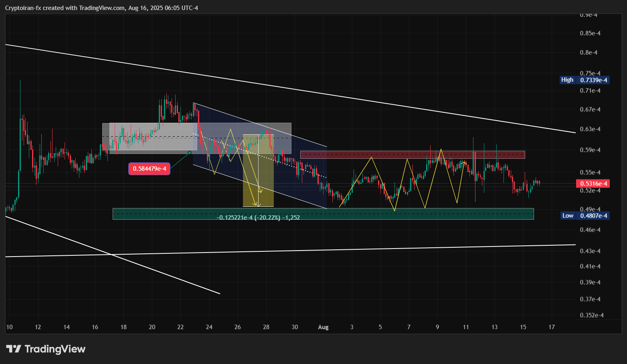Click the date label 13 on time axis
The height and width of the screenshot is (364, 627).
495,327
